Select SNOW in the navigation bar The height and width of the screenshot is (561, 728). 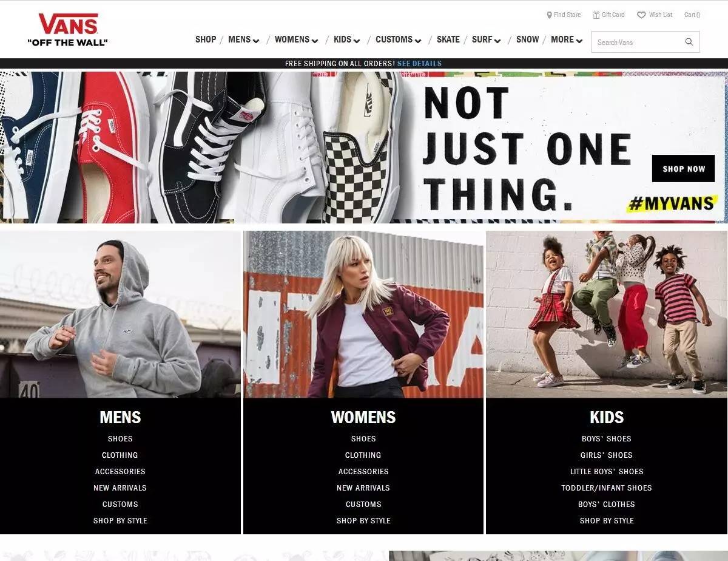(x=527, y=39)
